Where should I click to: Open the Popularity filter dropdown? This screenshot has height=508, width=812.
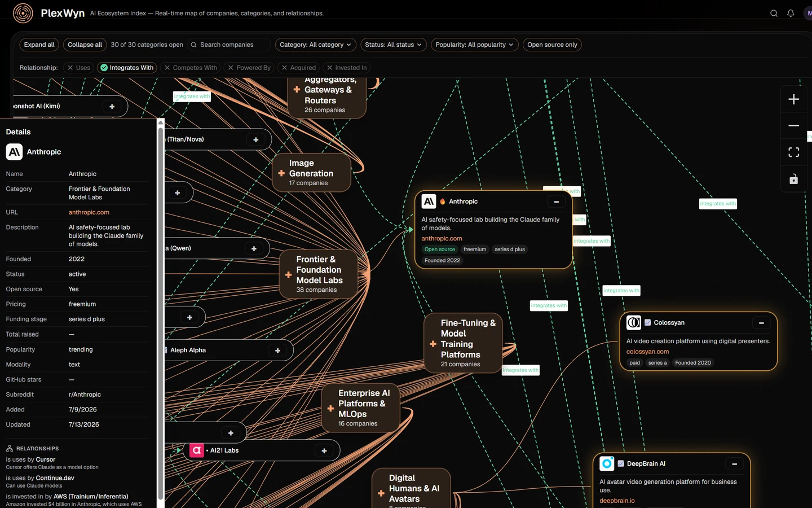[474, 45]
